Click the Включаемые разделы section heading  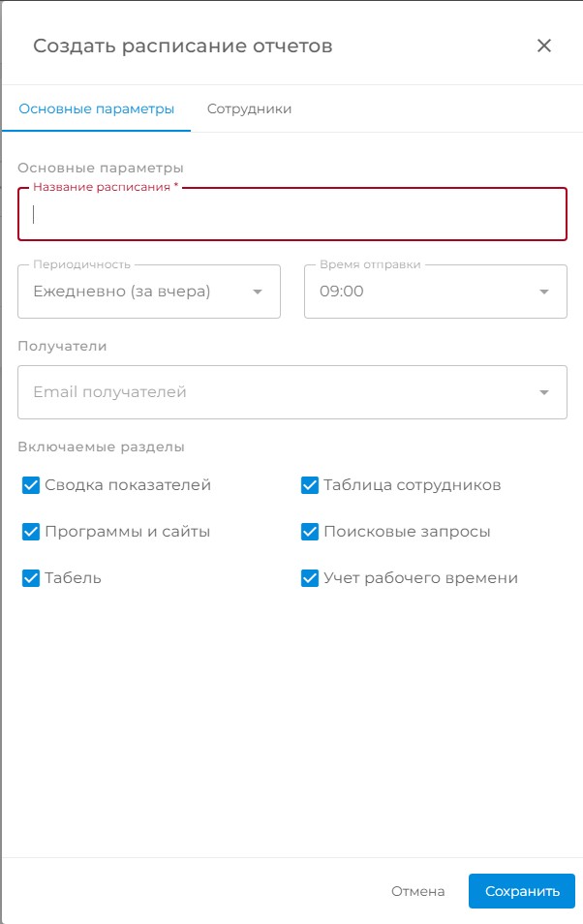click(x=102, y=447)
